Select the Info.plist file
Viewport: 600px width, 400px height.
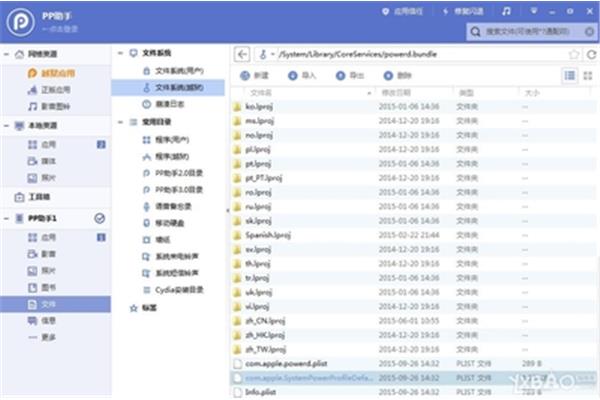coord(413,392)
